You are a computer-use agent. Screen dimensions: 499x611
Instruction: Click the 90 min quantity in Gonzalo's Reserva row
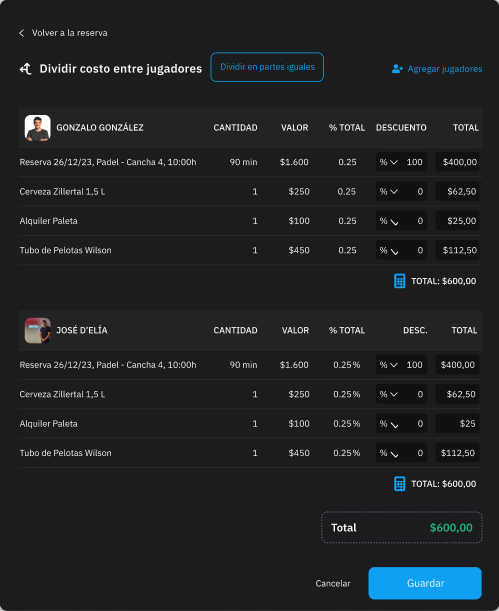pyautogui.click(x=243, y=162)
